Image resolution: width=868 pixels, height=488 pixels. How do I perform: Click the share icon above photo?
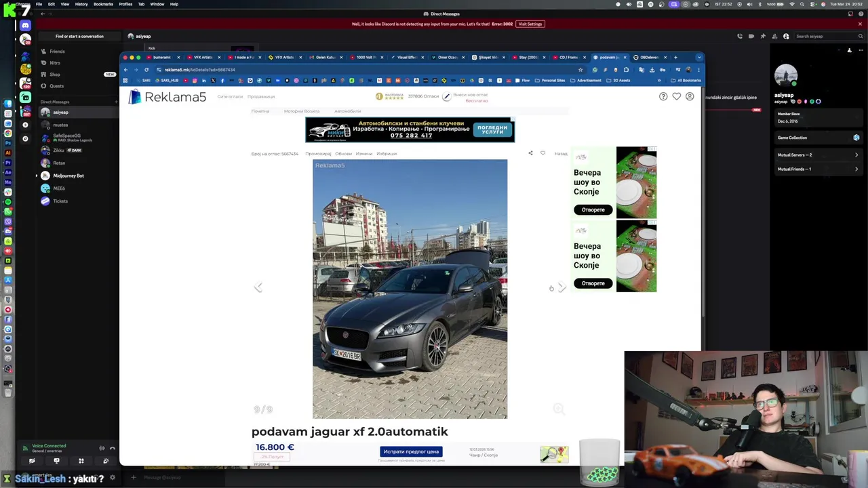tap(530, 153)
